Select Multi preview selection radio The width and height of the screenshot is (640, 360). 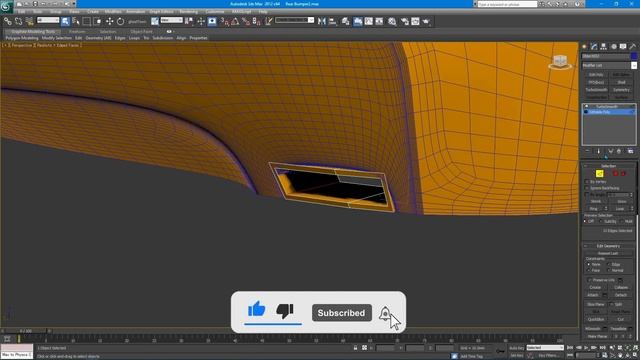point(621,221)
